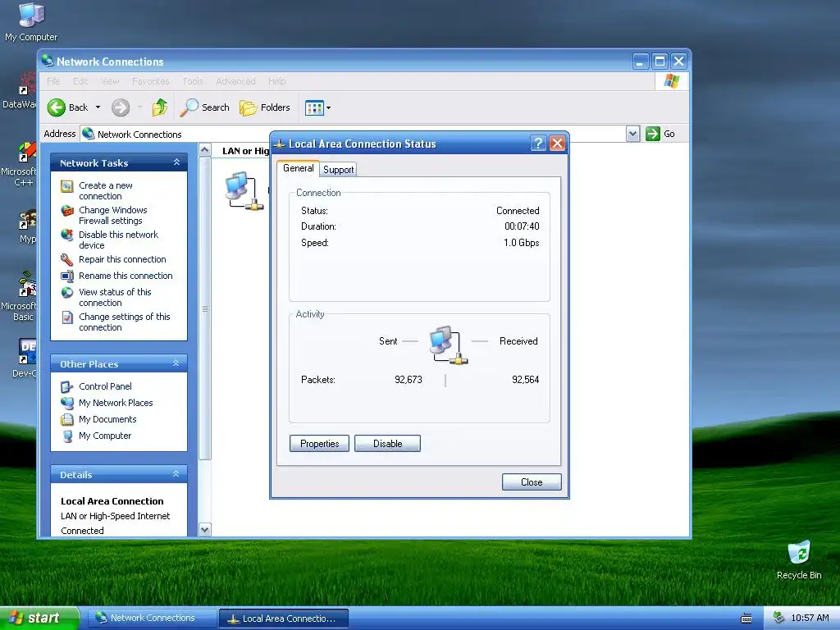
Task: Click the 10:57 AM taskbar clock
Action: tap(810, 619)
